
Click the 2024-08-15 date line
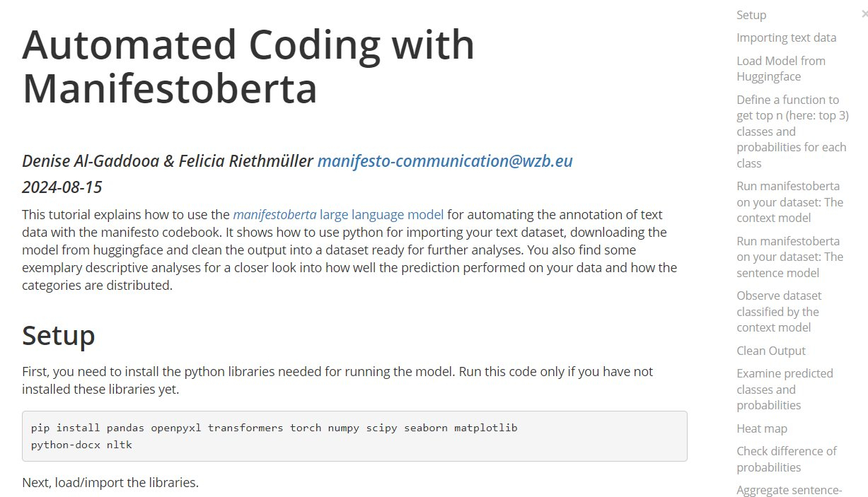pos(62,187)
